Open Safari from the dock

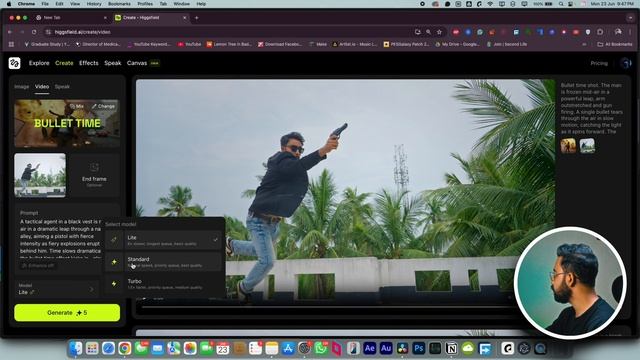coord(108,348)
